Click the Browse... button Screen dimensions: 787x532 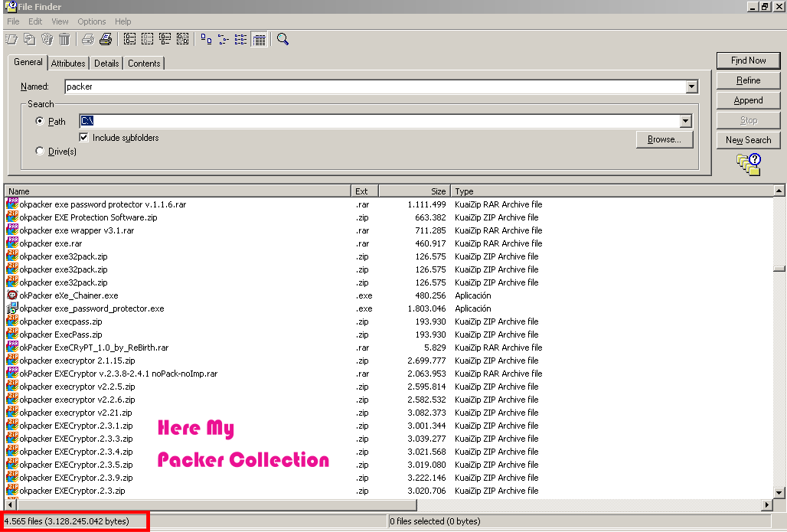coord(664,139)
